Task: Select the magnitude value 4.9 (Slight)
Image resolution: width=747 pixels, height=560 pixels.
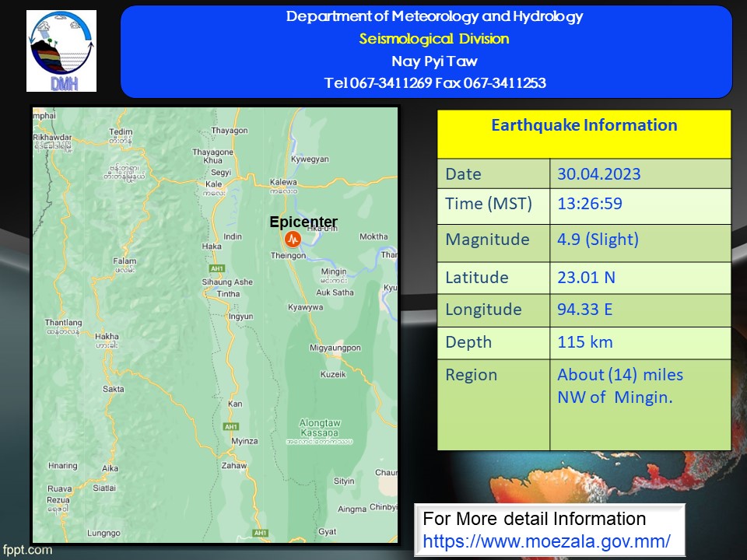Action: tap(598, 240)
